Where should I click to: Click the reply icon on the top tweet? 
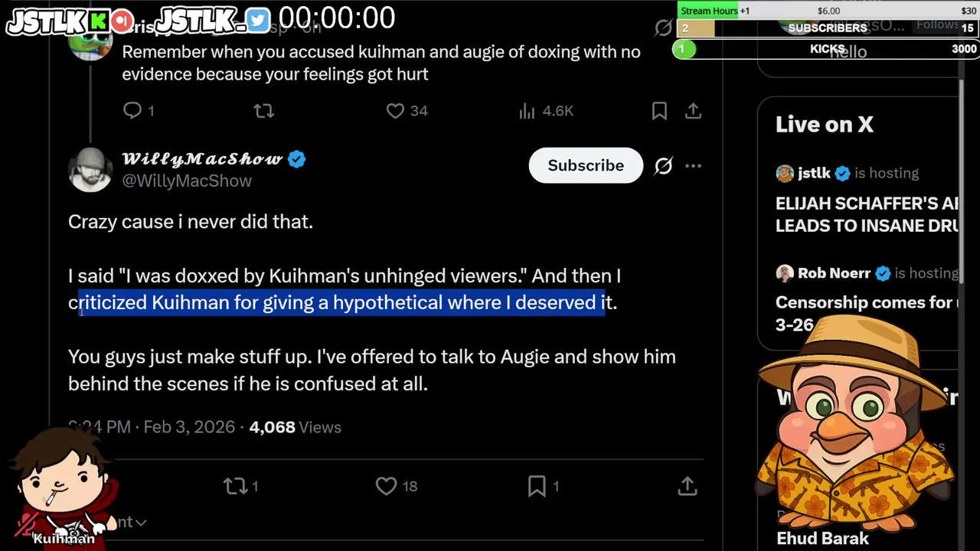click(x=132, y=111)
